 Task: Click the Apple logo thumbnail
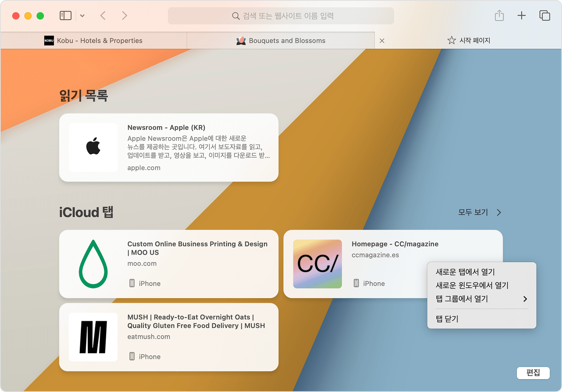[93, 147]
